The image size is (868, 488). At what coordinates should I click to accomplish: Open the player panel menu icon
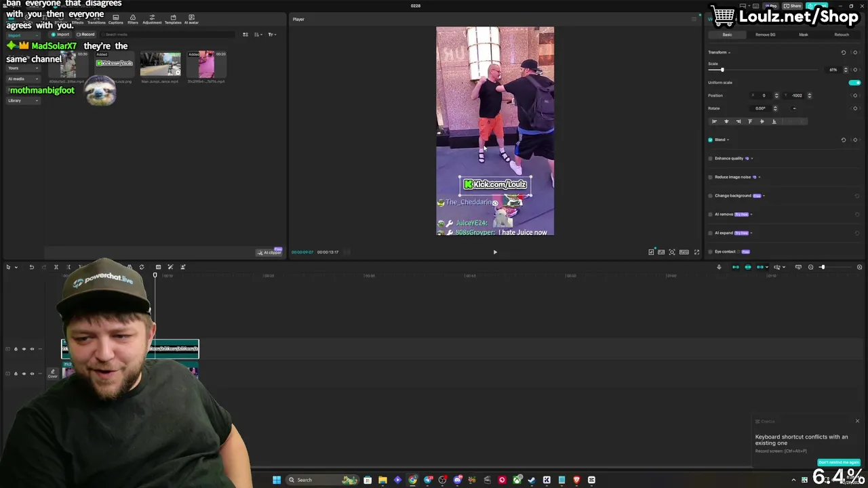click(694, 19)
